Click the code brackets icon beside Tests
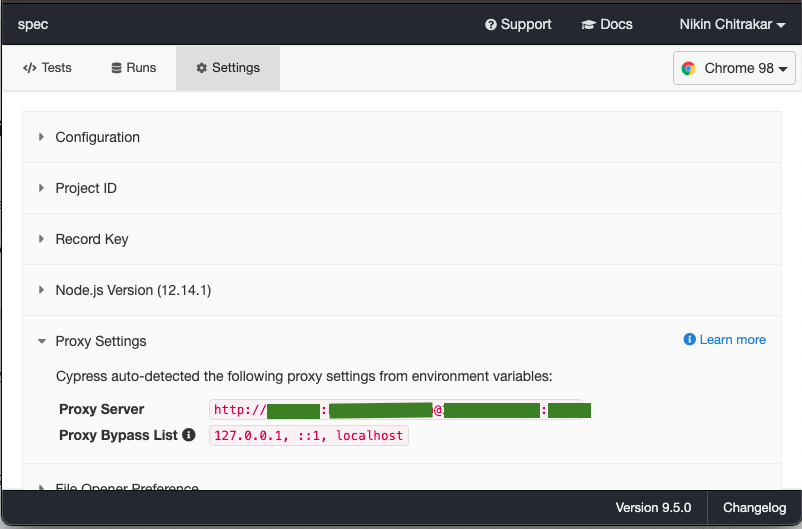The height and width of the screenshot is (529, 802). click(30, 68)
